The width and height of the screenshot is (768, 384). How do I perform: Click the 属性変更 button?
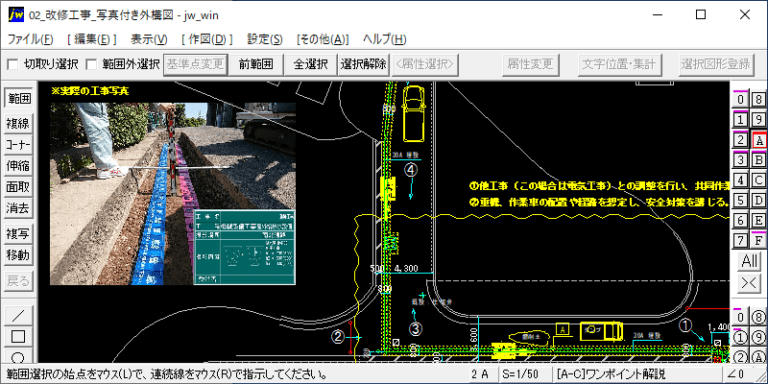[530, 64]
